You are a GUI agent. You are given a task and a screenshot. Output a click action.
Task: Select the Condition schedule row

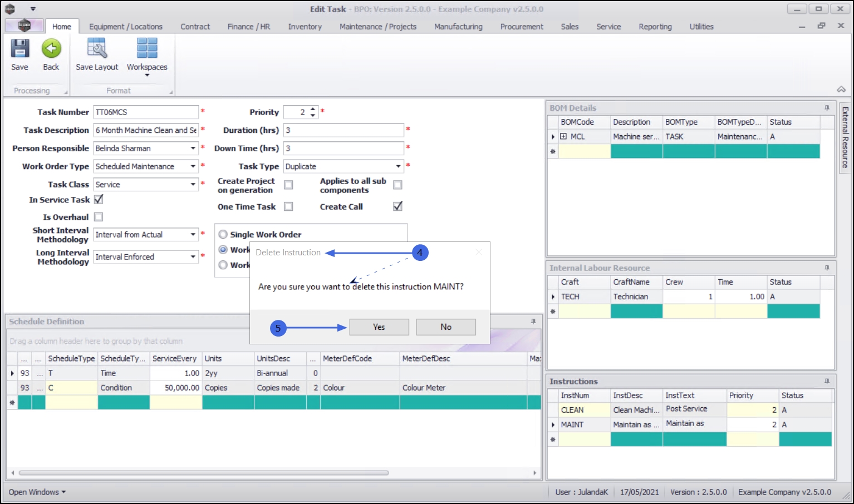click(274, 388)
